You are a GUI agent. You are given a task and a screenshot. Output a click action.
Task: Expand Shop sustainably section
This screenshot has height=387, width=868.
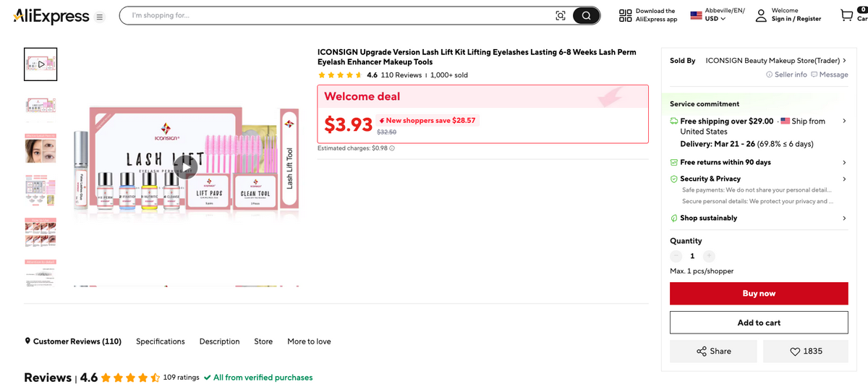pyautogui.click(x=843, y=218)
